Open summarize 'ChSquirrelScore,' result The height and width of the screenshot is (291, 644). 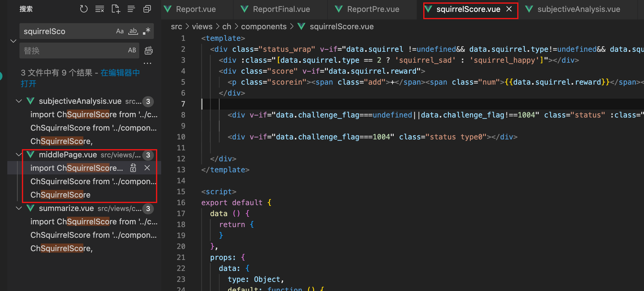[x=61, y=248]
